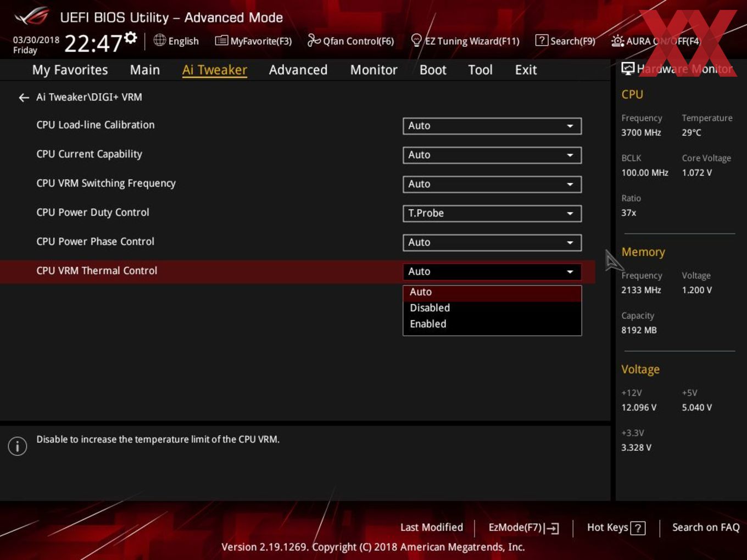Toggle AURA ON/OFF(F4)
The height and width of the screenshot is (560, 747).
point(656,41)
